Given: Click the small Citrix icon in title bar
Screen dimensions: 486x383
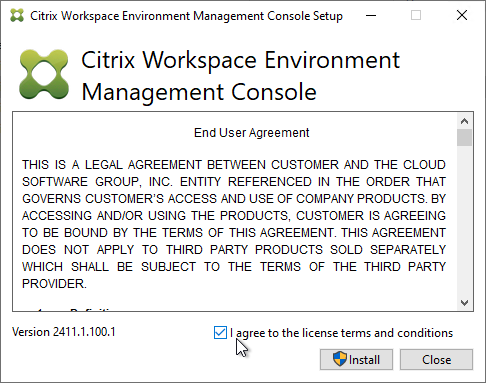Looking at the screenshot, I should tap(17, 15).
